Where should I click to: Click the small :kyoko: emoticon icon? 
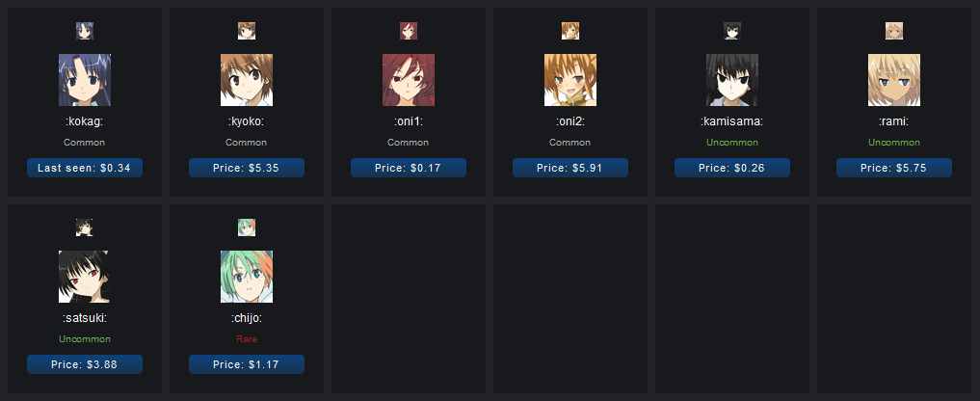pos(247,31)
